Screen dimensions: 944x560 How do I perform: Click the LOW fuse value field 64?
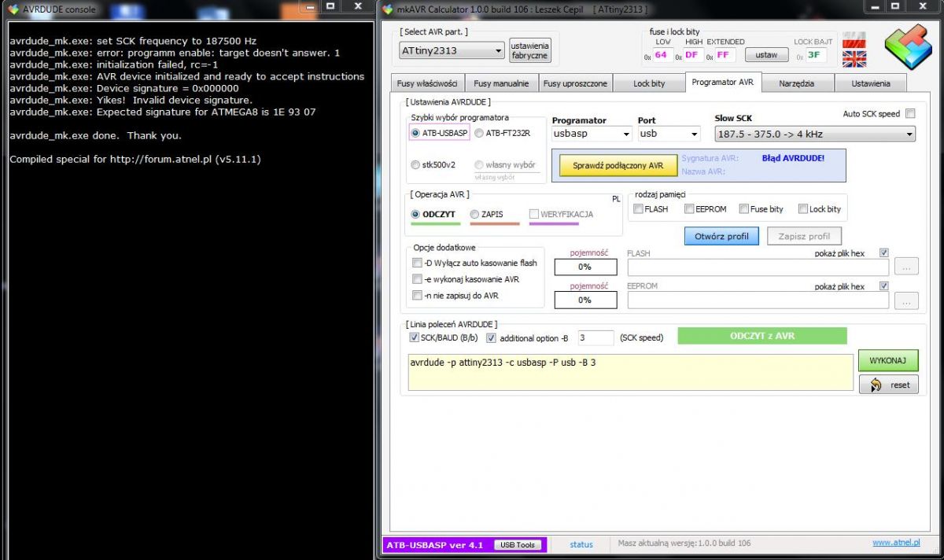(662, 55)
